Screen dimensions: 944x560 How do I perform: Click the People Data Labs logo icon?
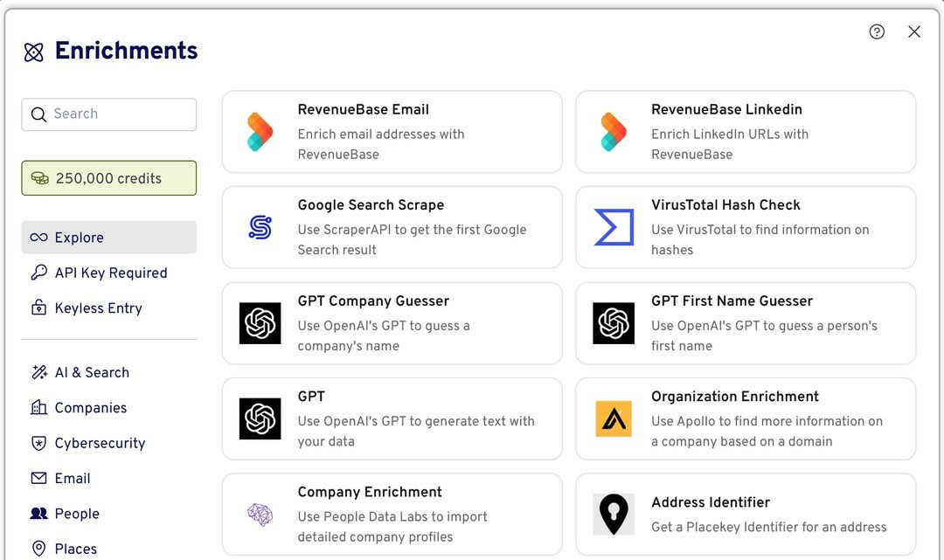coord(260,515)
